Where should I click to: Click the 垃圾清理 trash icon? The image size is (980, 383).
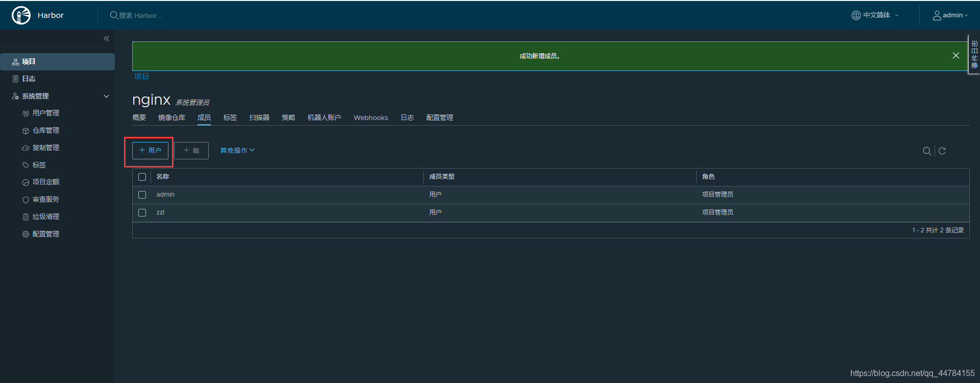[26, 217]
